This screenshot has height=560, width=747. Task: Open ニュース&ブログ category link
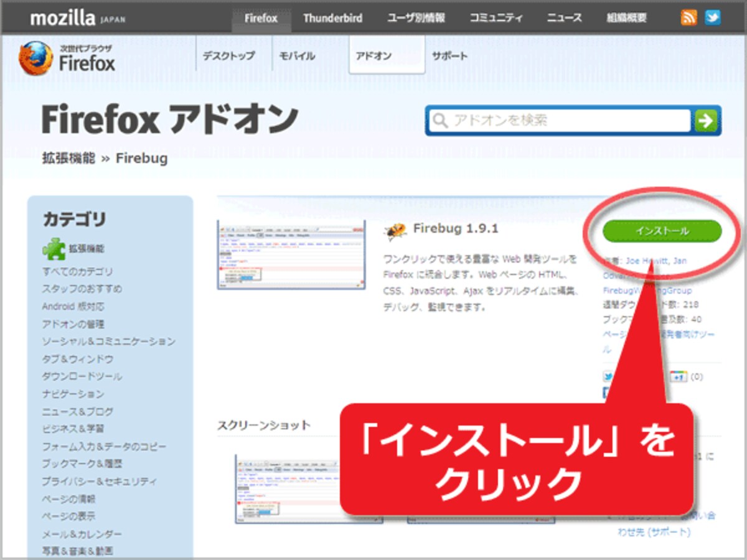click(78, 411)
